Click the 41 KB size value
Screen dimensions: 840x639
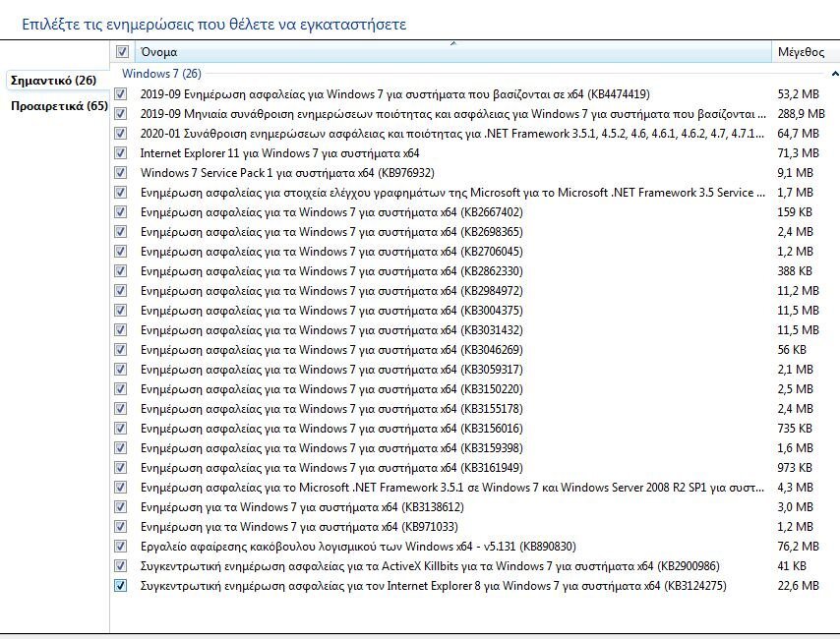792,566
